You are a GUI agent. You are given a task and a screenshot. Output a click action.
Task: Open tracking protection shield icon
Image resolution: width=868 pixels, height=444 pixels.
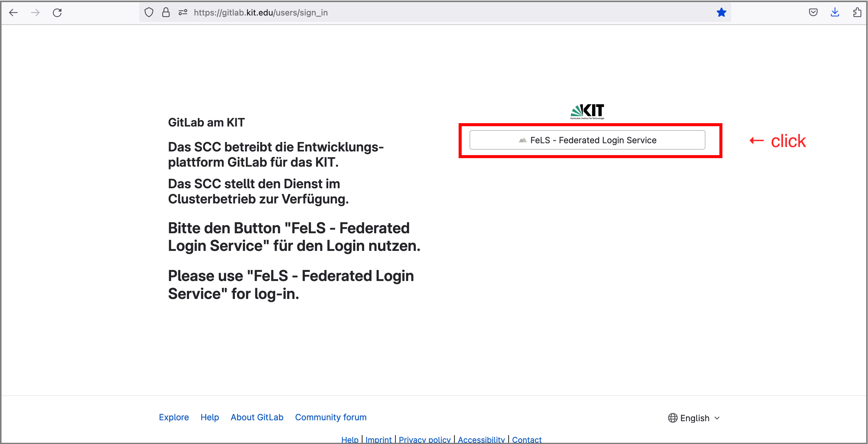click(149, 12)
